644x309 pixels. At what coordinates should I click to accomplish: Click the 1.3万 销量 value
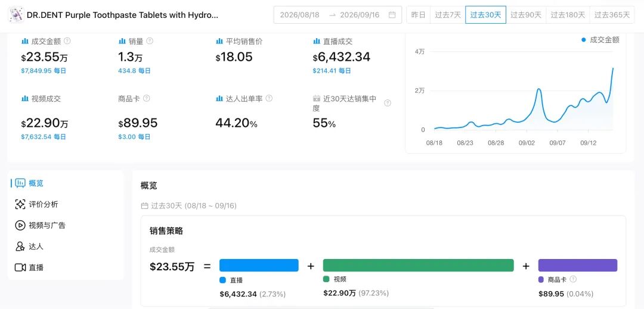point(130,57)
